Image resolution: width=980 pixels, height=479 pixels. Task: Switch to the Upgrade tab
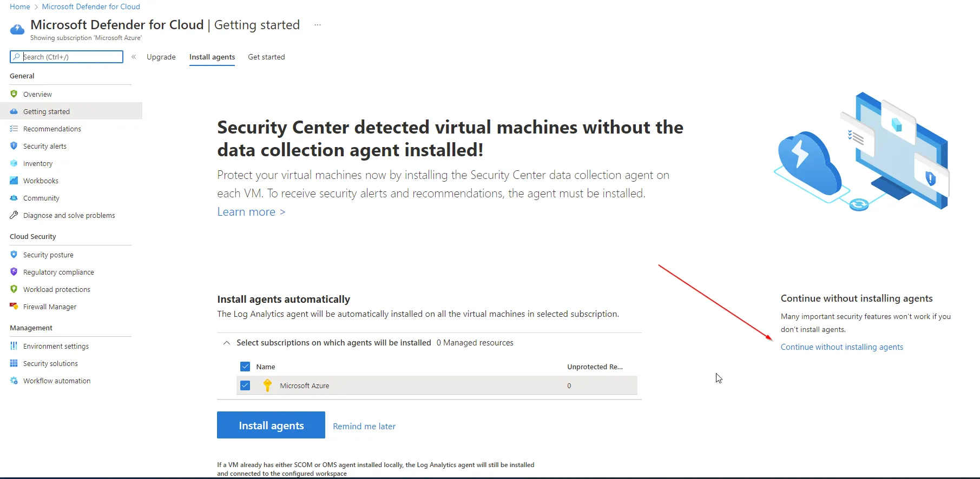[161, 57]
